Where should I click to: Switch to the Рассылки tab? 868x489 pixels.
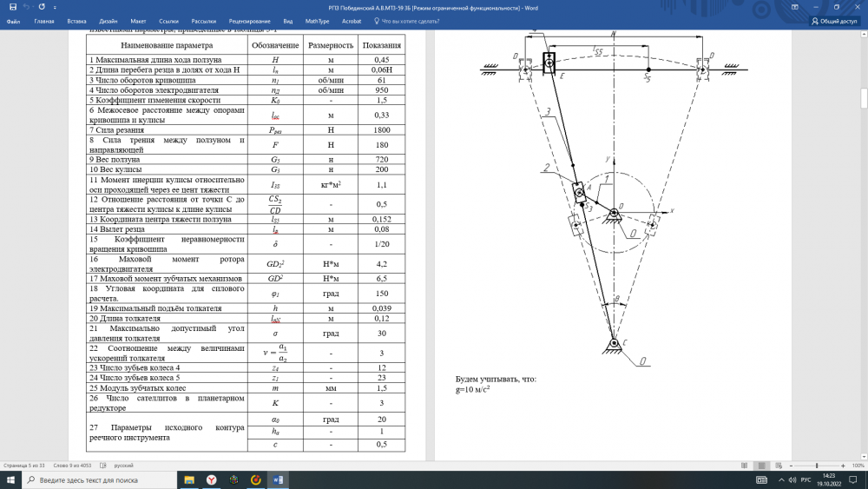pos(204,21)
